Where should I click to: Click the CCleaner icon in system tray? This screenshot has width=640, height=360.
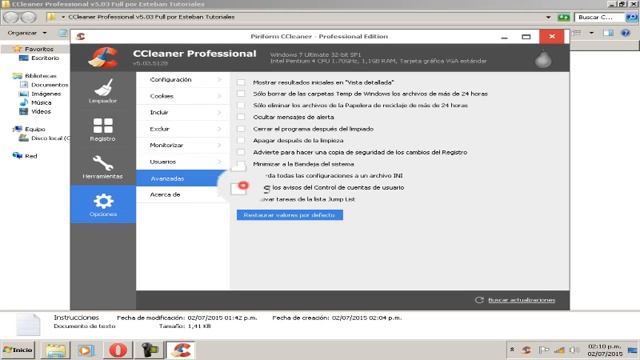(x=527, y=350)
